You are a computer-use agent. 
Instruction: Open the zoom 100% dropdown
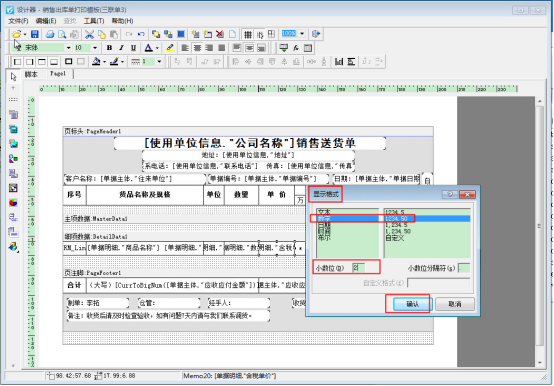click(302, 34)
